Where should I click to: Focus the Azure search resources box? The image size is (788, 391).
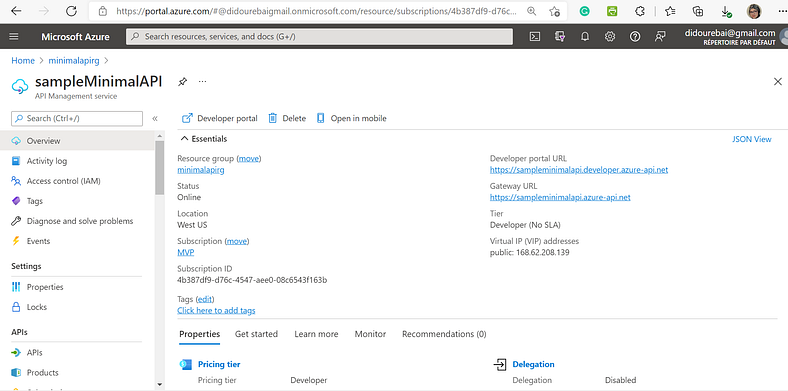coord(320,36)
